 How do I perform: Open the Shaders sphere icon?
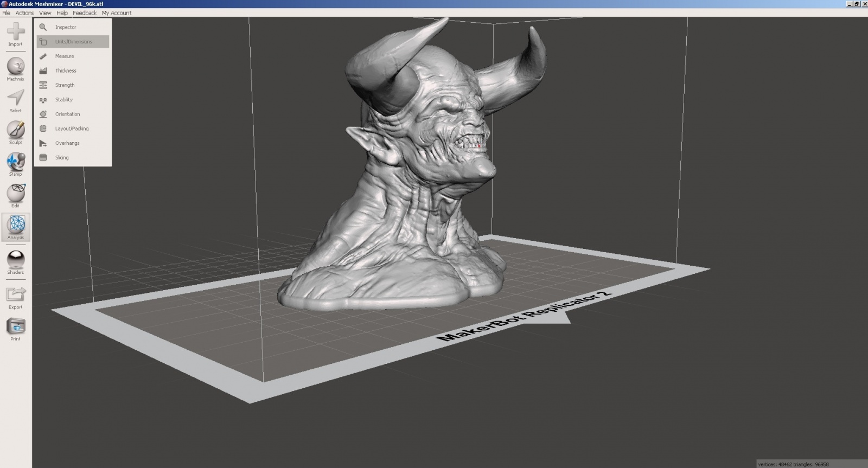point(16,259)
